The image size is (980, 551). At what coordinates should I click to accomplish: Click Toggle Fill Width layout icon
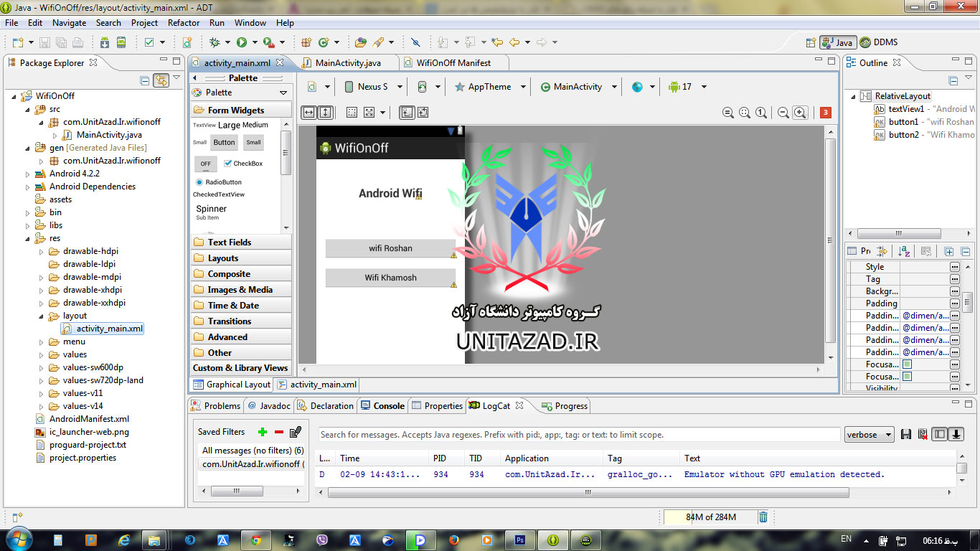pyautogui.click(x=308, y=113)
